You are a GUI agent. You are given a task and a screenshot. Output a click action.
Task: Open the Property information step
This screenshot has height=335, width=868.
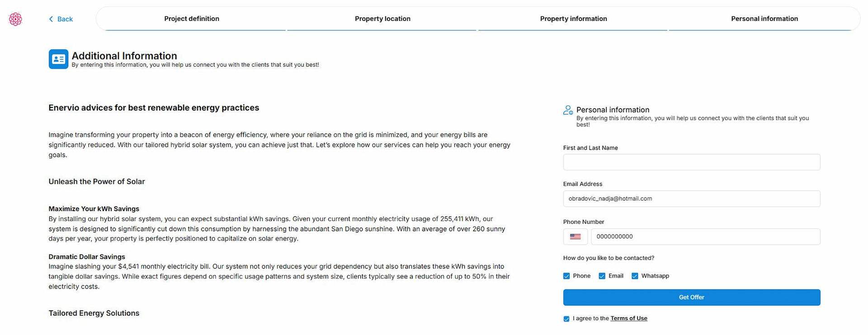tap(573, 19)
